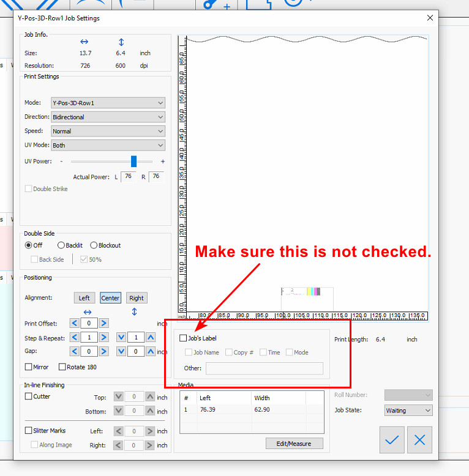Click the Actual Power L field
Image resolution: width=469 pixels, height=476 pixels.
point(128,176)
